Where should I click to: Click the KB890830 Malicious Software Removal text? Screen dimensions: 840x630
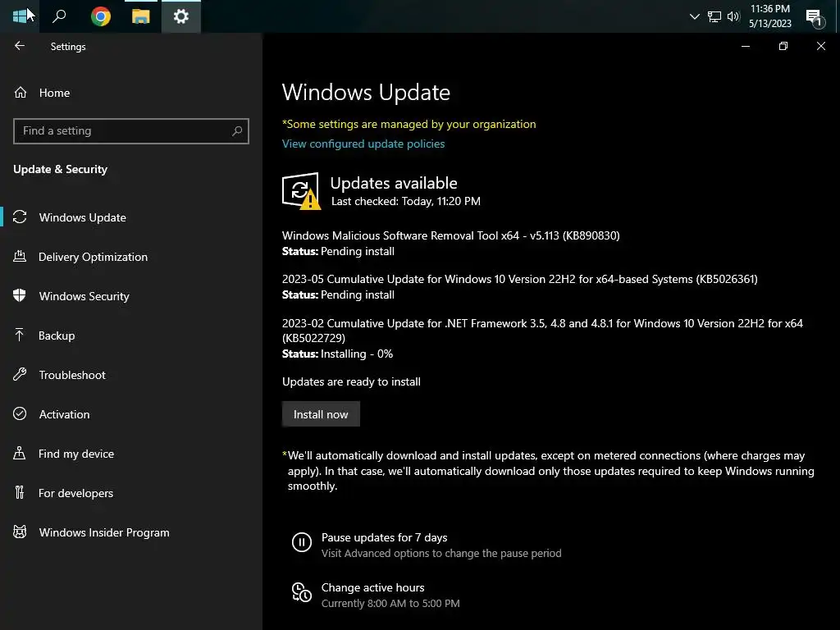450,235
